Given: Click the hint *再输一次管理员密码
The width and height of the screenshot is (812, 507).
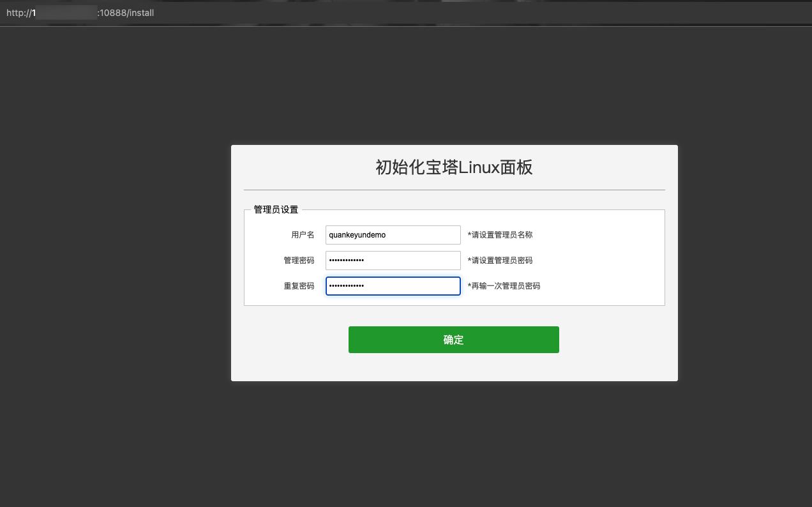Looking at the screenshot, I should click(x=504, y=286).
